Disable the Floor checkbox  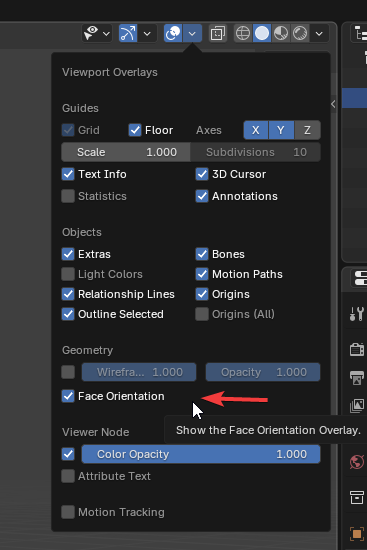pos(135,130)
